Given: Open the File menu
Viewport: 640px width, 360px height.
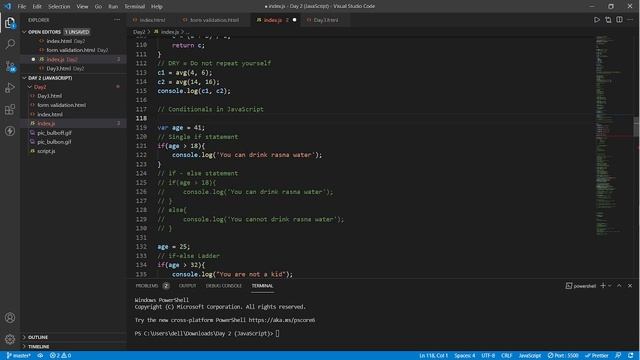Looking at the screenshot, I should point(22,6).
